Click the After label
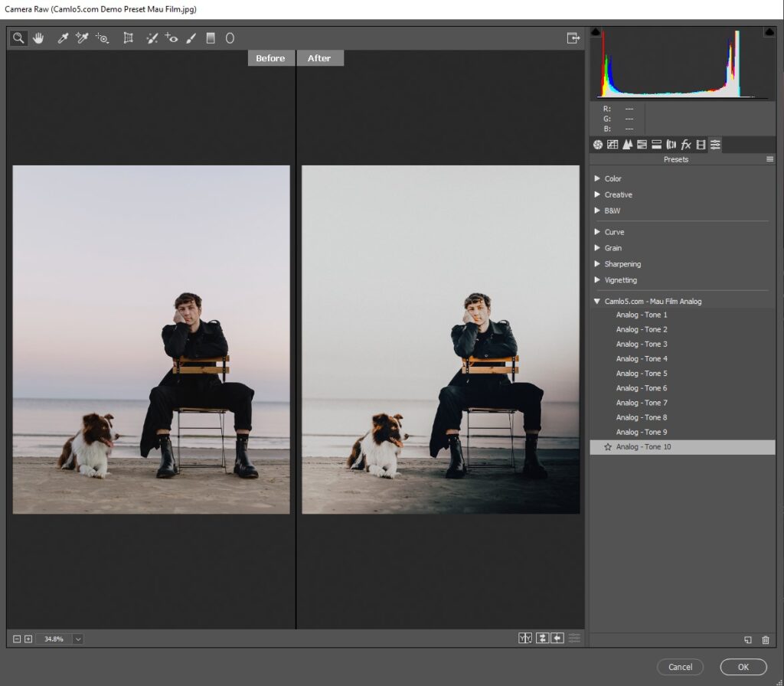Screen dimensions: 784x686 (x=319, y=58)
